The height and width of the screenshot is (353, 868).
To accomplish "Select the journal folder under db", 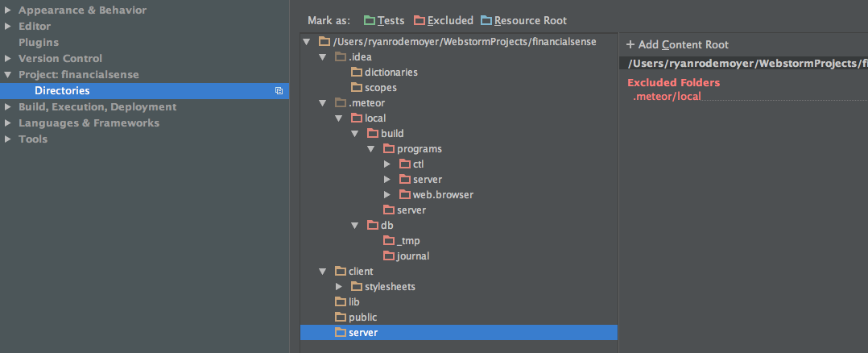I will (413, 256).
